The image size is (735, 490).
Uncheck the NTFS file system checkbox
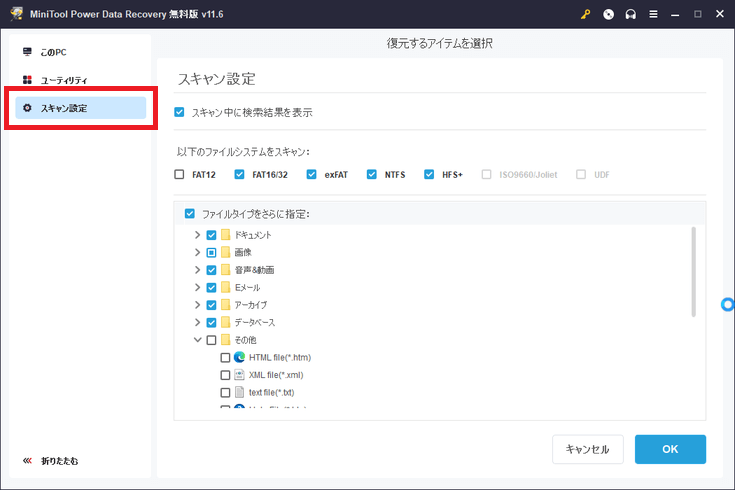click(372, 174)
